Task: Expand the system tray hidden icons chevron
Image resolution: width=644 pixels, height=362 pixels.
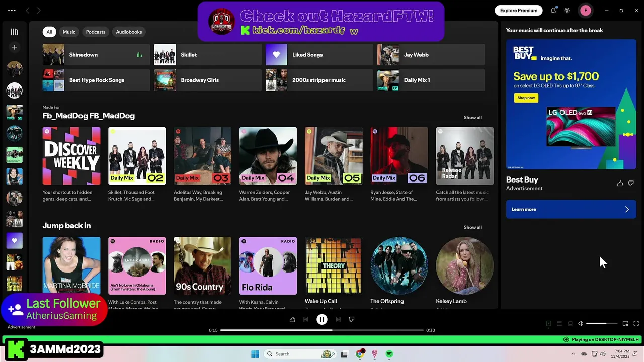Action: coord(573,354)
